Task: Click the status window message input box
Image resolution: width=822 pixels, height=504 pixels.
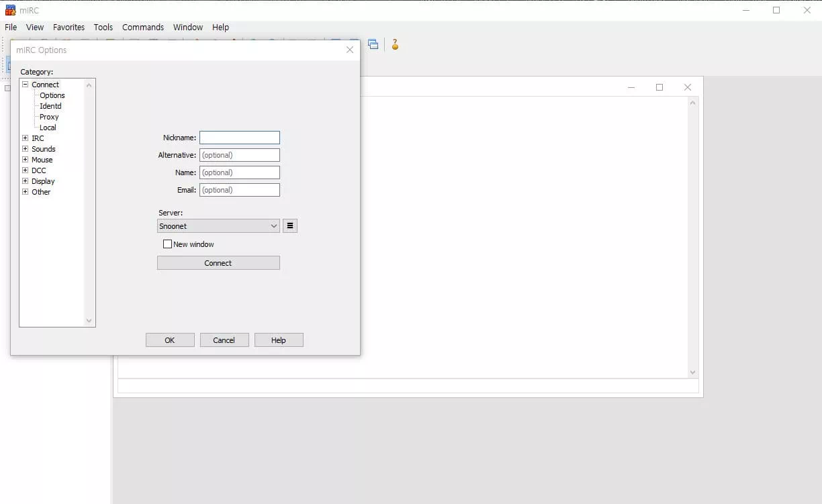Action: [408, 386]
